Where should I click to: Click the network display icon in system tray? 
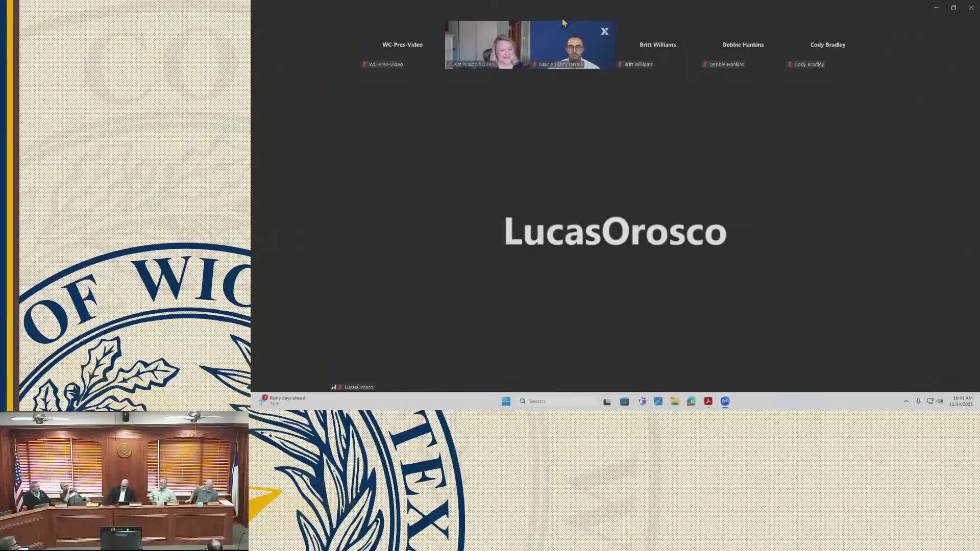click(930, 401)
